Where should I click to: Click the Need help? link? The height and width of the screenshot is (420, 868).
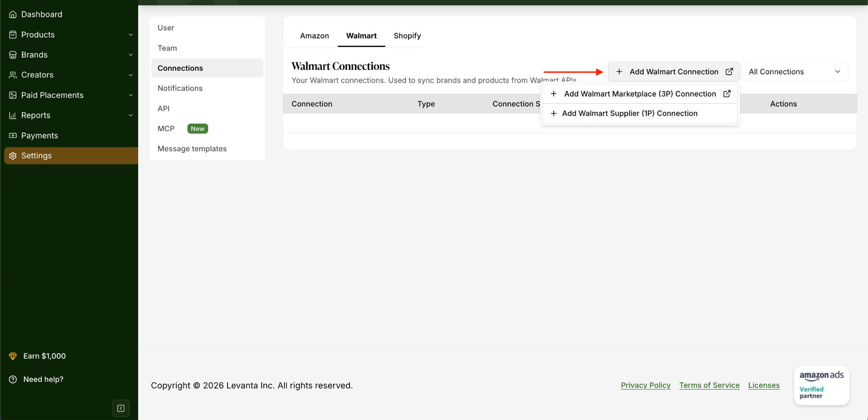[x=43, y=379]
